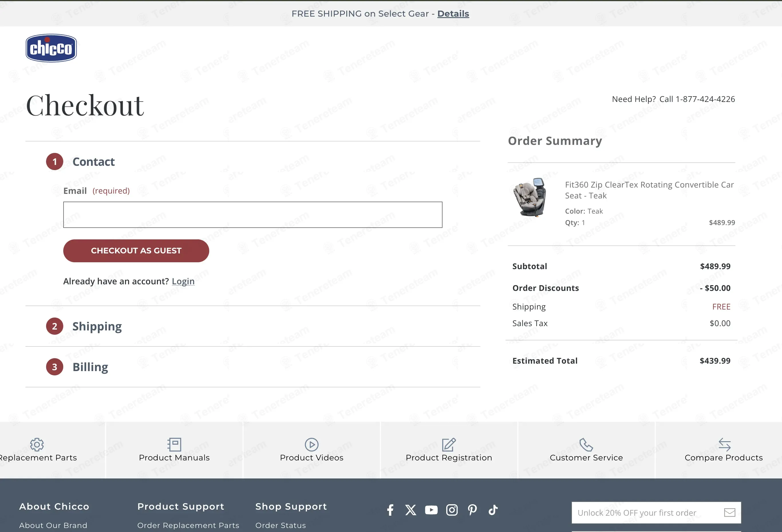The height and width of the screenshot is (532, 782).
Task: Click the About Chicco footer heading
Action: point(54,507)
